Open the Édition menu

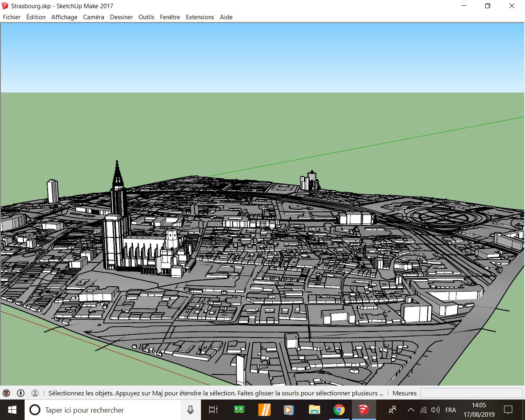click(x=36, y=17)
